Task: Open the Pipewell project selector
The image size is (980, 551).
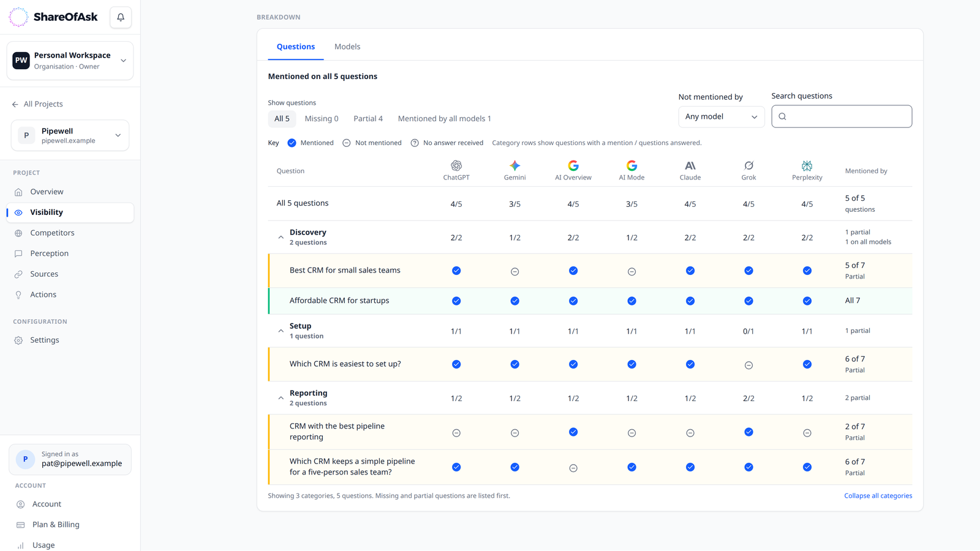Action: click(70, 135)
